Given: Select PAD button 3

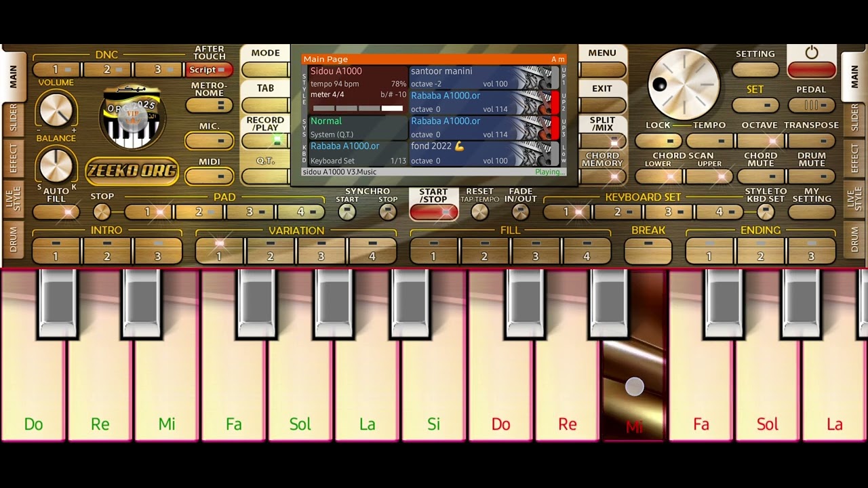Looking at the screenshot, I should (250, 212).
